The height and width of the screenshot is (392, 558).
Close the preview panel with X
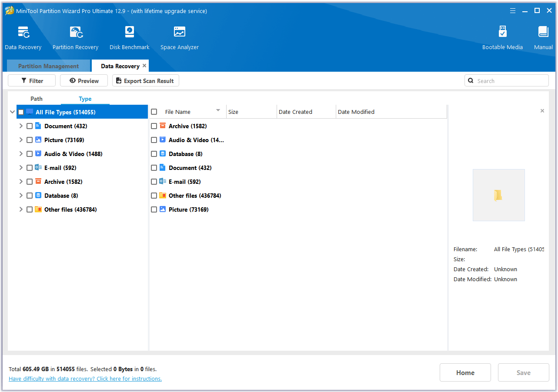pos(542,111)
